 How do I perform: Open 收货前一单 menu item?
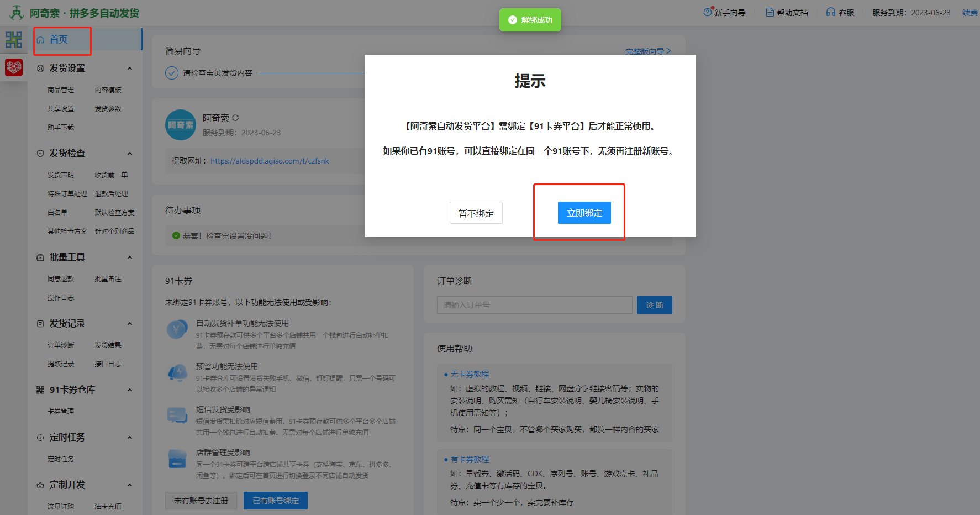[111, 175]
